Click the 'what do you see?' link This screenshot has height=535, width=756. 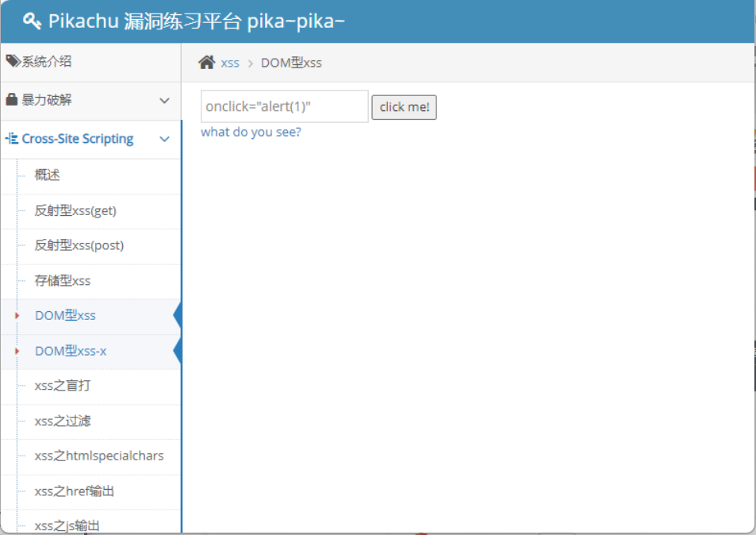click(x=251, y=133)
